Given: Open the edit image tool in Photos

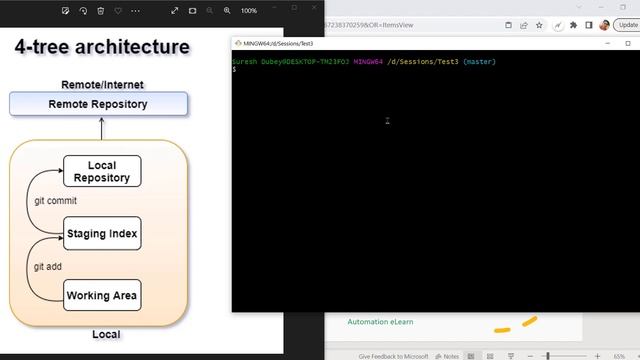Looking at the screenshot, I should click(65, 11).
